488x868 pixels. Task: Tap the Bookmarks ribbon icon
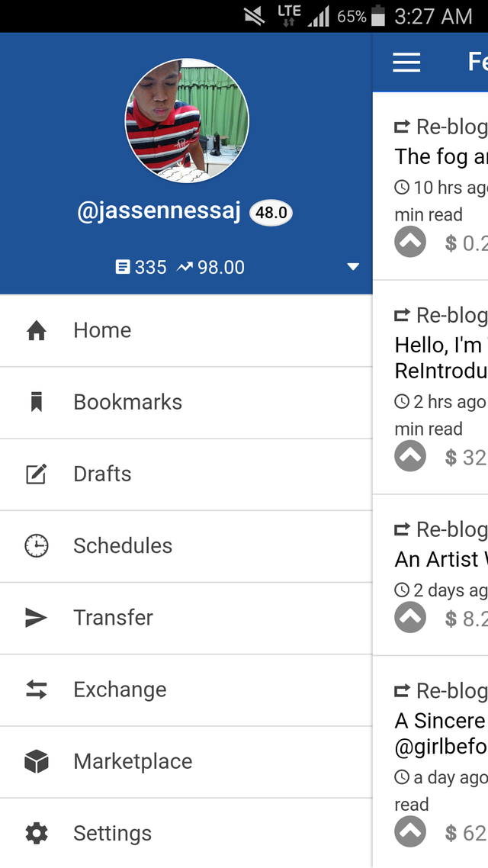[x=36, y=402]
